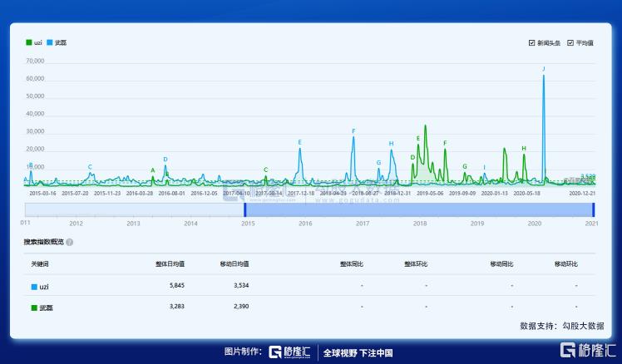
Task: Toggle 武磊 series in chart legend
Action: 57,42
